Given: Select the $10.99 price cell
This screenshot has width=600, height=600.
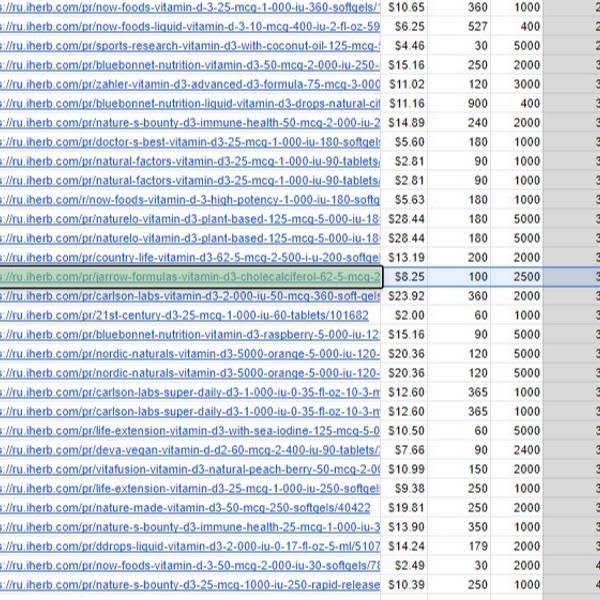Looking at the screenshot, I should pos(404,469).
